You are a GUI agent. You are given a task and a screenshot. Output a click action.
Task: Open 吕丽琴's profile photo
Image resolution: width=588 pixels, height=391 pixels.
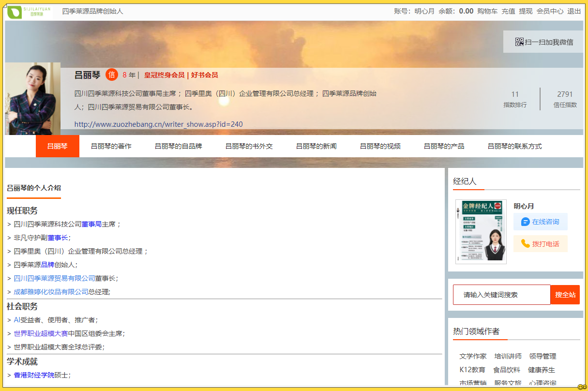click(33, 99)
